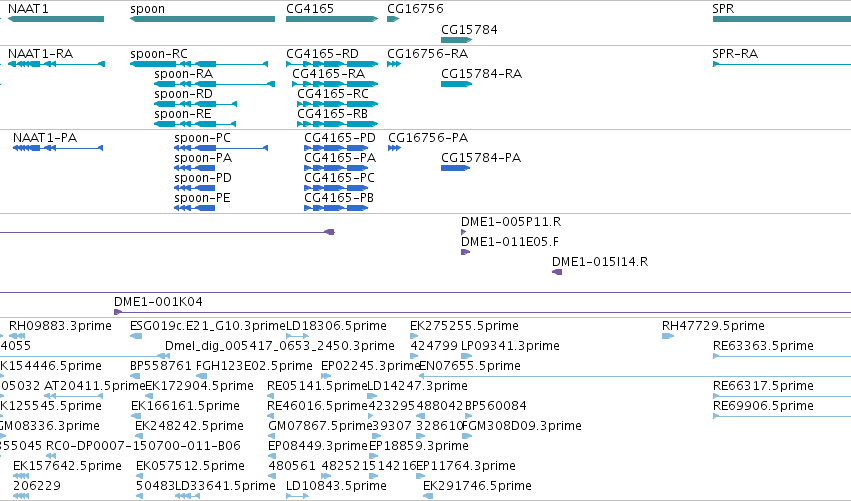
Task: Click the RC0-DP0007-150700-011-B06 label
Action: (143, 447)
